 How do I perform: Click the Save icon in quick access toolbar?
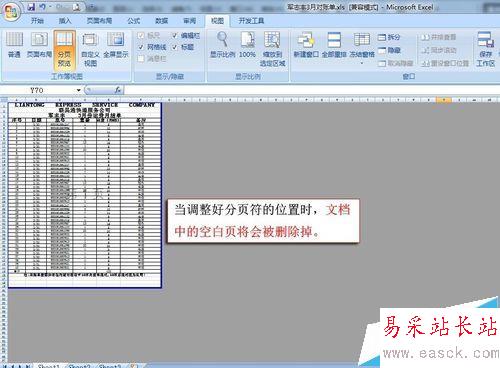(x=31, y=6)
